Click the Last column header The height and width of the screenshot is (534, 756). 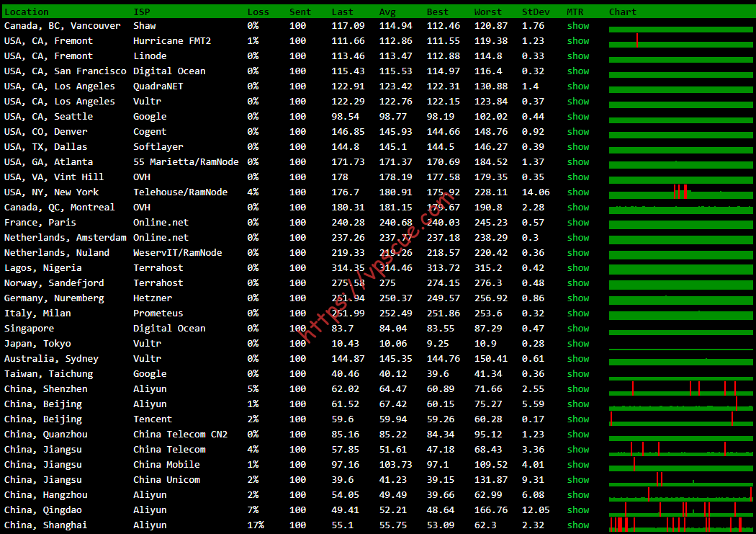pos(342,12)
